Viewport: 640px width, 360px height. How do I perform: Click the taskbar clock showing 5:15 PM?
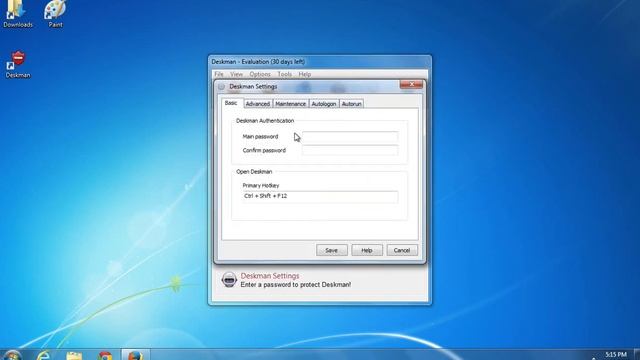pyautogui.click(x=616, y=354)
